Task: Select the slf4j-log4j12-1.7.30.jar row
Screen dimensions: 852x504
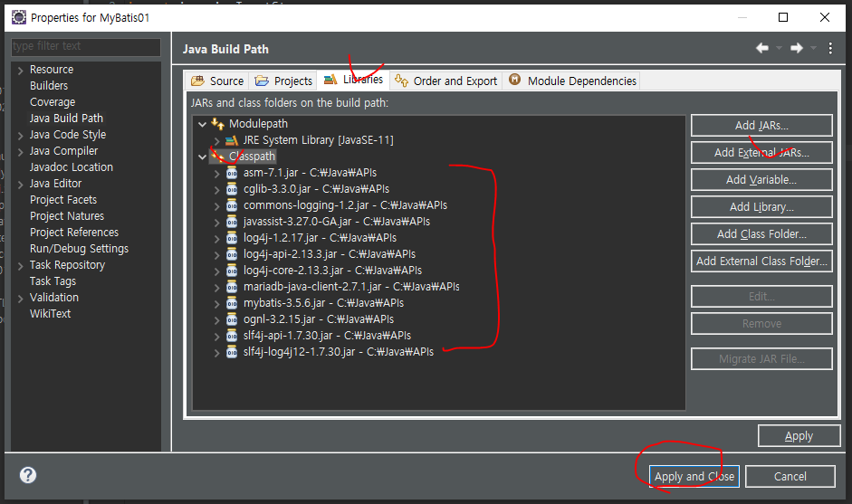Action: pyautogui.click(x=339, y=352)
